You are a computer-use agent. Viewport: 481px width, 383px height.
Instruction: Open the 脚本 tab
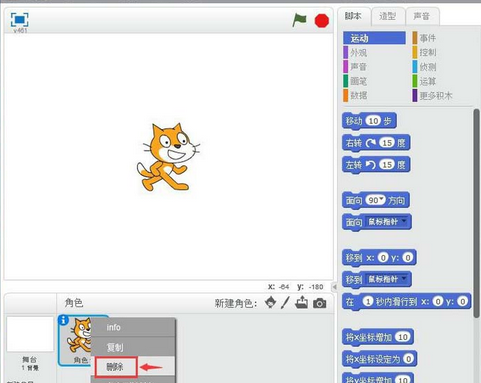(353, 16)
